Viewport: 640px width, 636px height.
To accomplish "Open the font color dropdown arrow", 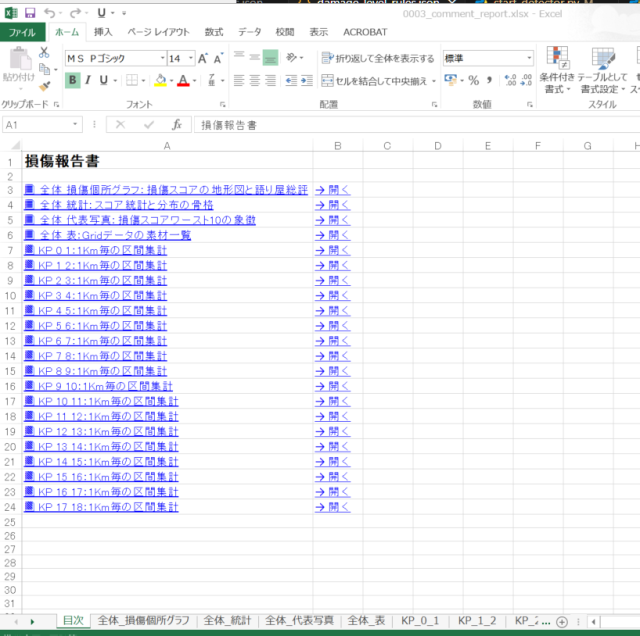I will coord(195,80).
